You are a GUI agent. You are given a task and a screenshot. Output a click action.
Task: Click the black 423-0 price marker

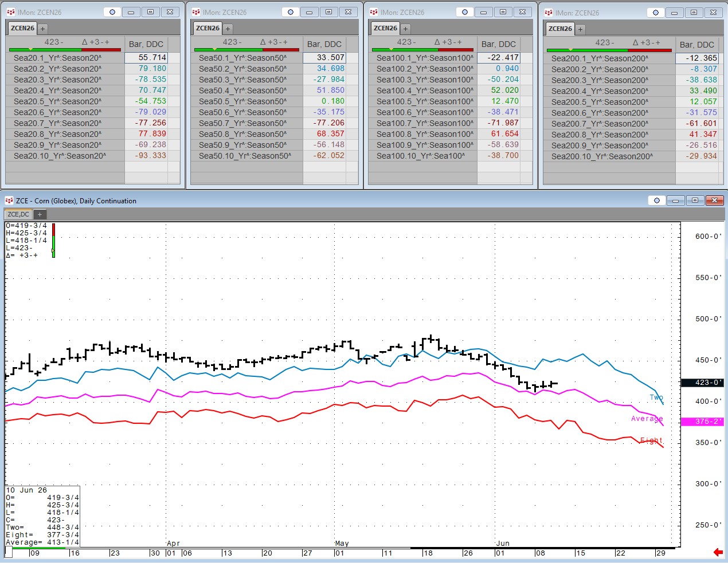tap(702, 383)
